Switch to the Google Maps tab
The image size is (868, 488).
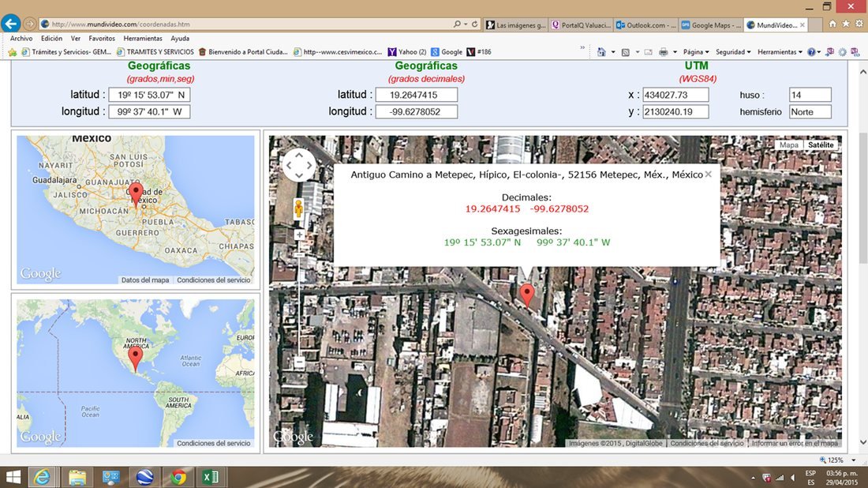711,25
